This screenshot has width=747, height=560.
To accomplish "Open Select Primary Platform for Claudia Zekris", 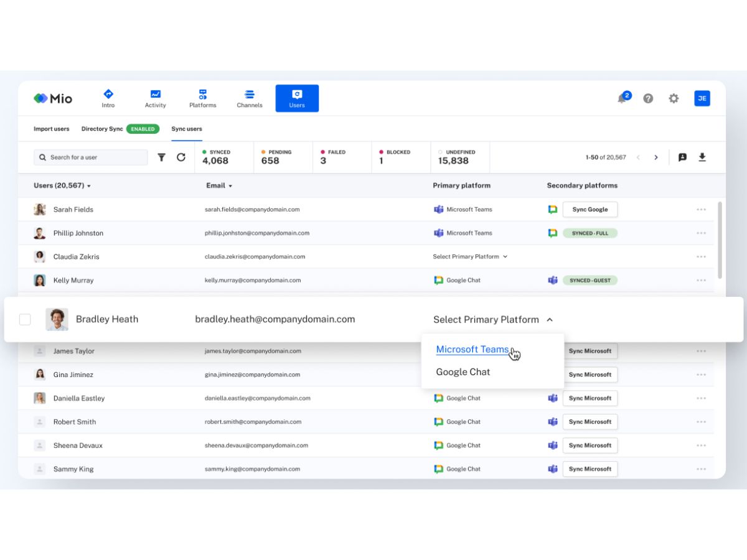I will coord(470,256).
